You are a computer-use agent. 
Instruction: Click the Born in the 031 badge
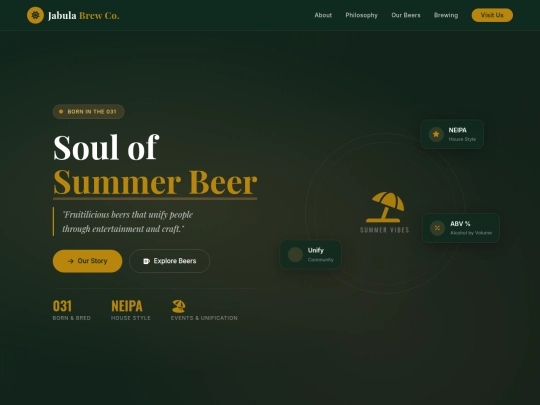[89, 112]
